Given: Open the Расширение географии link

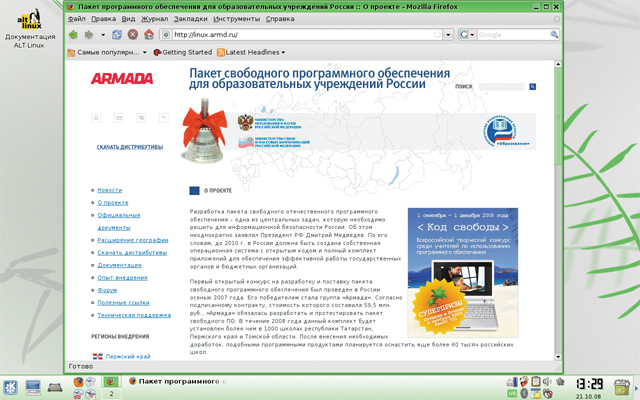Looking at the screenshot, I should (x=133, y=240).
